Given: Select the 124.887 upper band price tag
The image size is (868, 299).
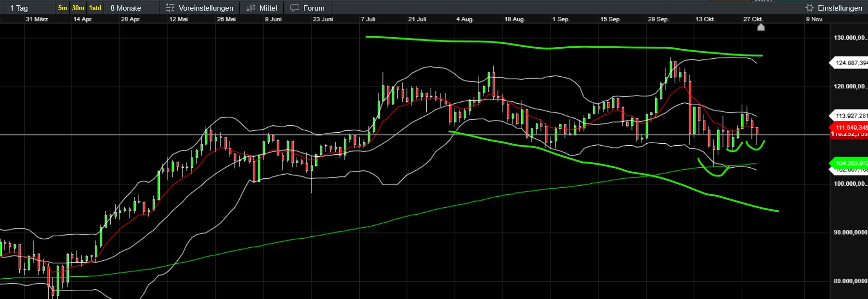Looking at the screenshot, I should (850, 63).
